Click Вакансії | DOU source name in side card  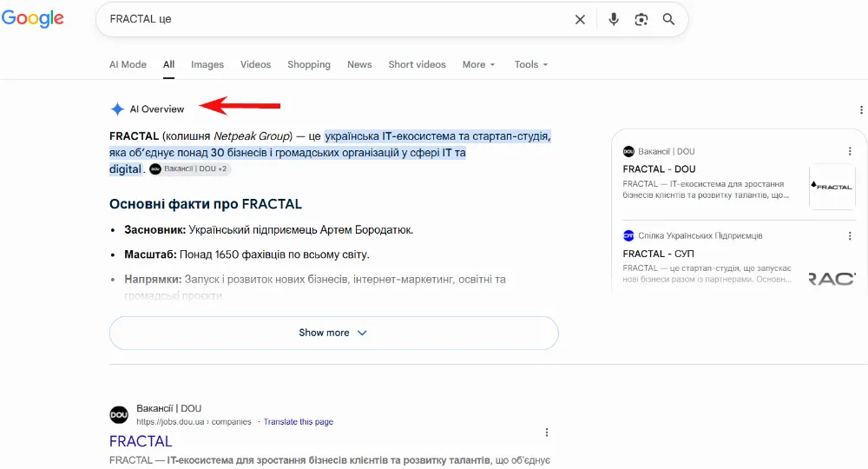[667, 151]
